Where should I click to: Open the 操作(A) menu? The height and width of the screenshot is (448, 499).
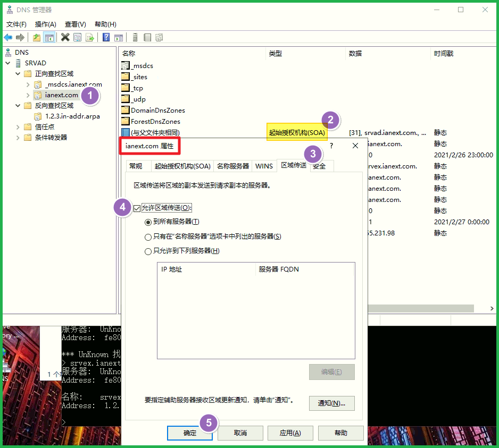pos(46,24)
